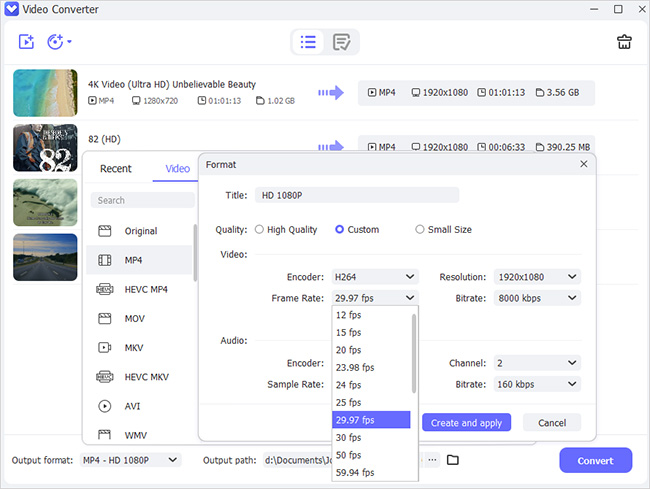Click the MP4 film format icon
This screenshot has width=650, height=489.
(104, 260)
